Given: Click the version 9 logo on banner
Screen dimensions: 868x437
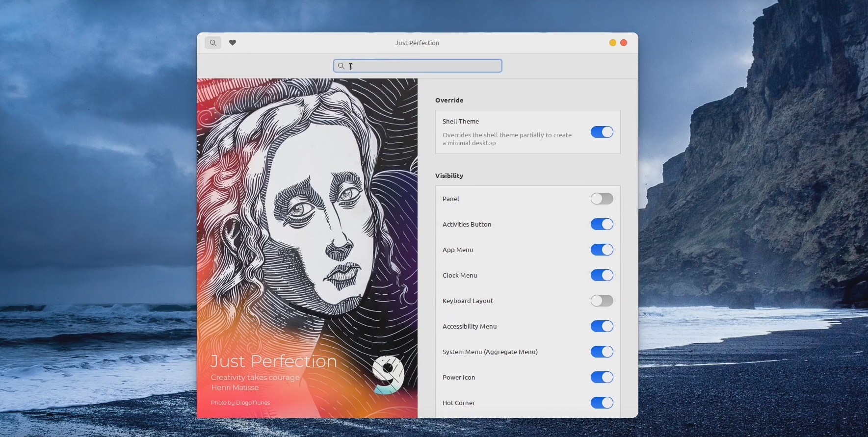Looking at the screenshot, I should tap(388, 375).
